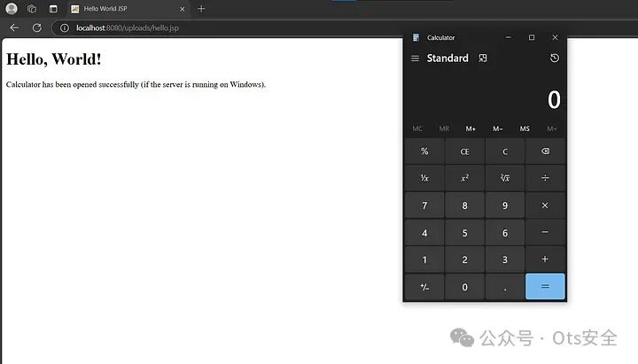
Task: Reload the hello.jsp page
Action: 36,27
